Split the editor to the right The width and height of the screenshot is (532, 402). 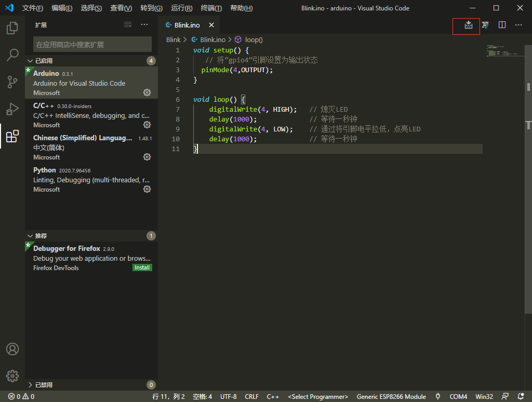point(502,25)
